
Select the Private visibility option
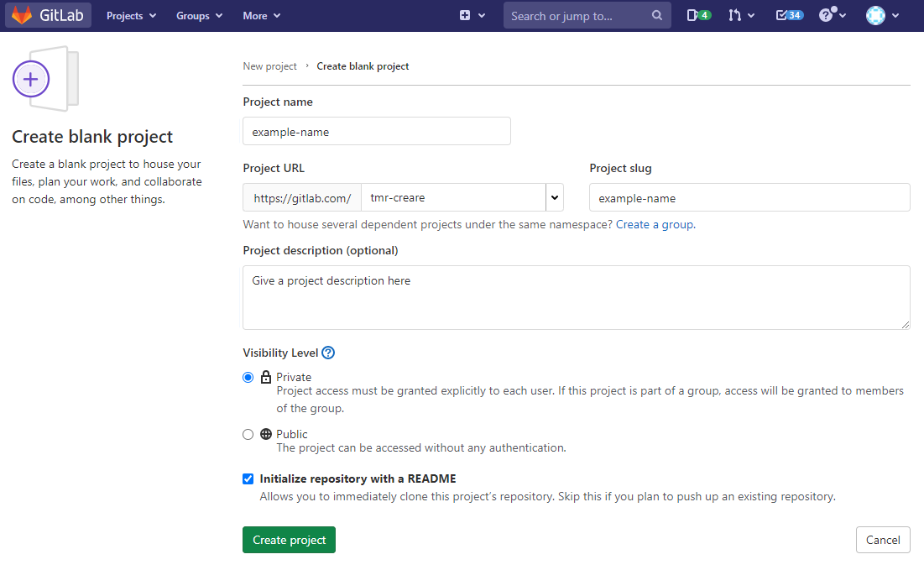pos(248,378)
